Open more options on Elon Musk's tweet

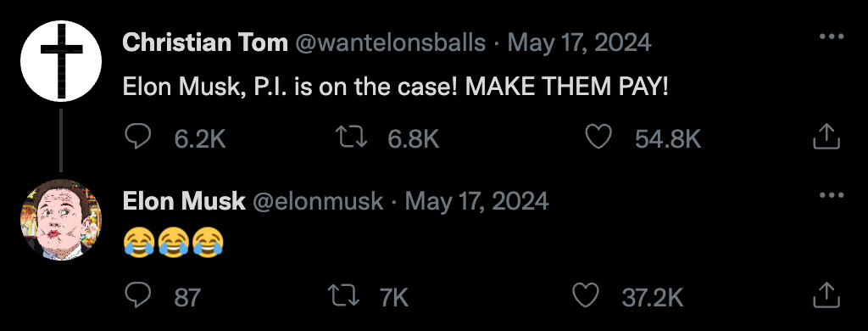tap(831, 195)
